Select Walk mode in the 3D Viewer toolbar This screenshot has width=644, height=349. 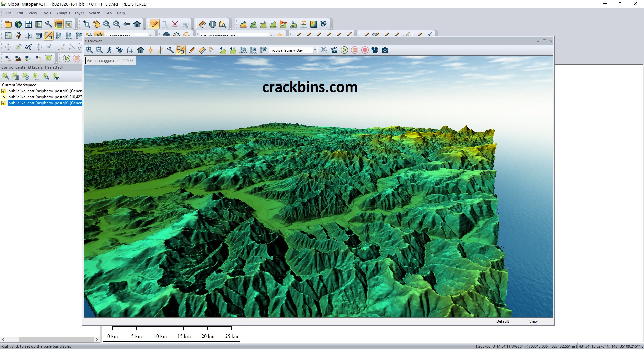[109, 50]
